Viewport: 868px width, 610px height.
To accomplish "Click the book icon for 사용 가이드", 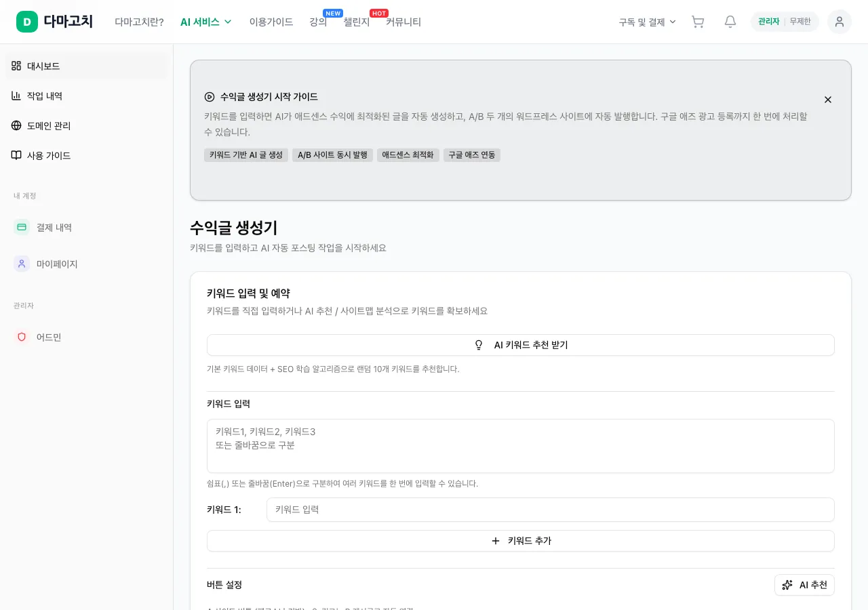I will [x=16, y=155].
